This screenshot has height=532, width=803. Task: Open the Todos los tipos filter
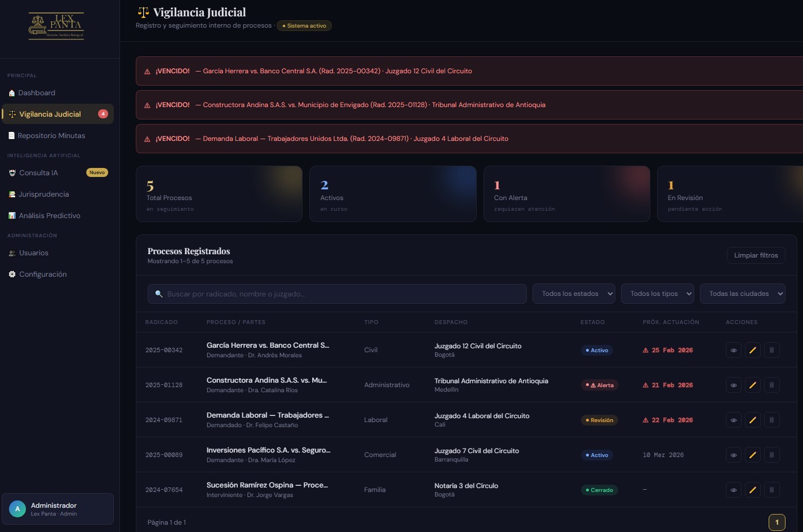click(658, 294)
